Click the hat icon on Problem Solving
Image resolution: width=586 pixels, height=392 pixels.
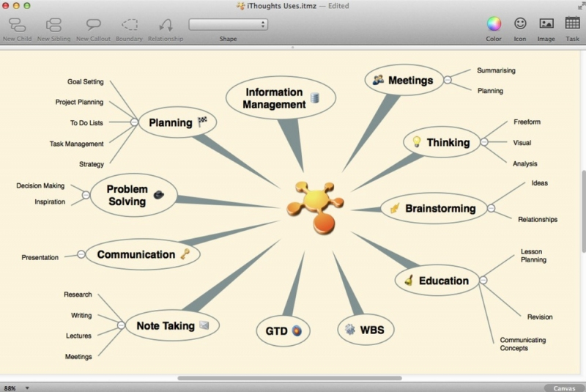pyautogui.click(x=159, y=195)
